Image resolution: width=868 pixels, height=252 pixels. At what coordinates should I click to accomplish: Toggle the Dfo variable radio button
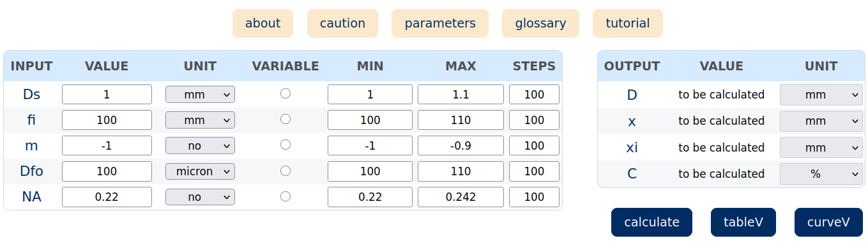[286, 170]
